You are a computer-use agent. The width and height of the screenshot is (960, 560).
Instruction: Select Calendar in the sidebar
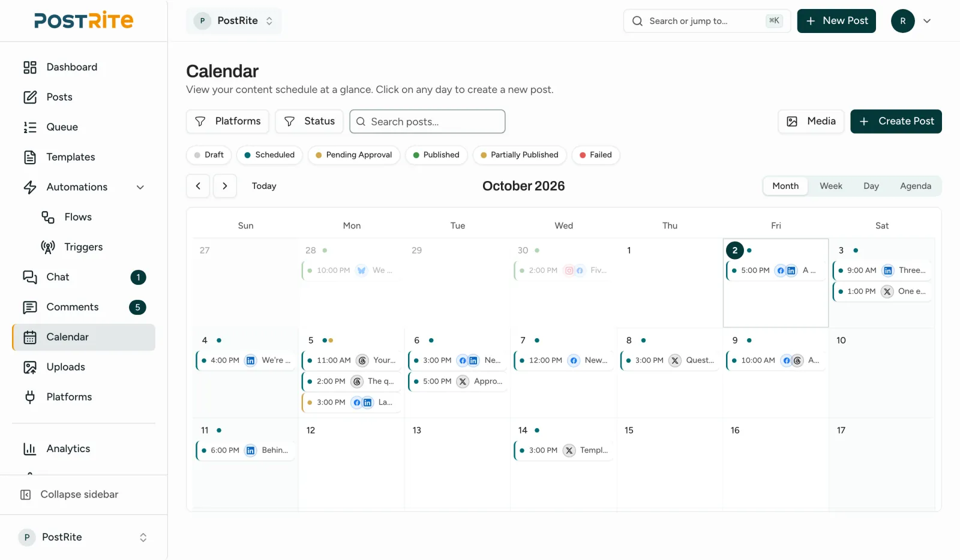pos(83,337)
